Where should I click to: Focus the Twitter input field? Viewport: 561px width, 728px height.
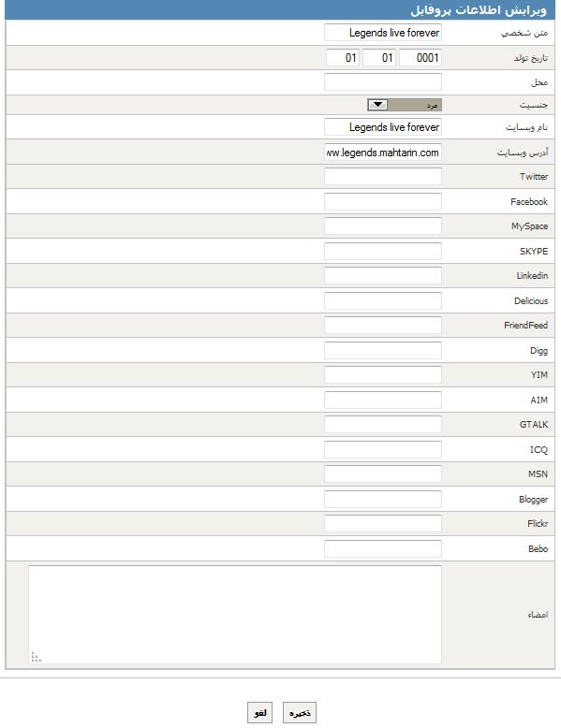pos(383,177)
